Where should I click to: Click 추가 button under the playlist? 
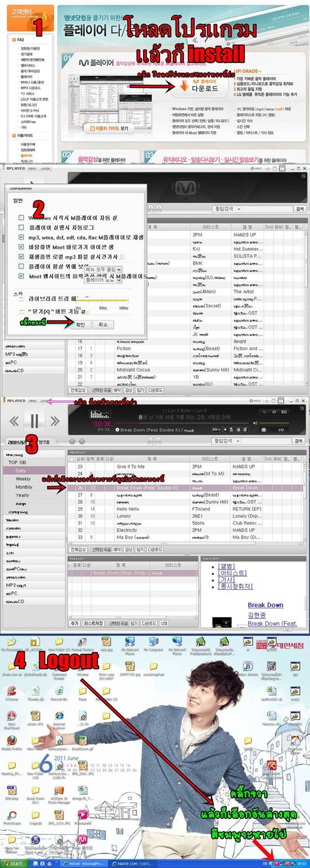pos(74,623)
